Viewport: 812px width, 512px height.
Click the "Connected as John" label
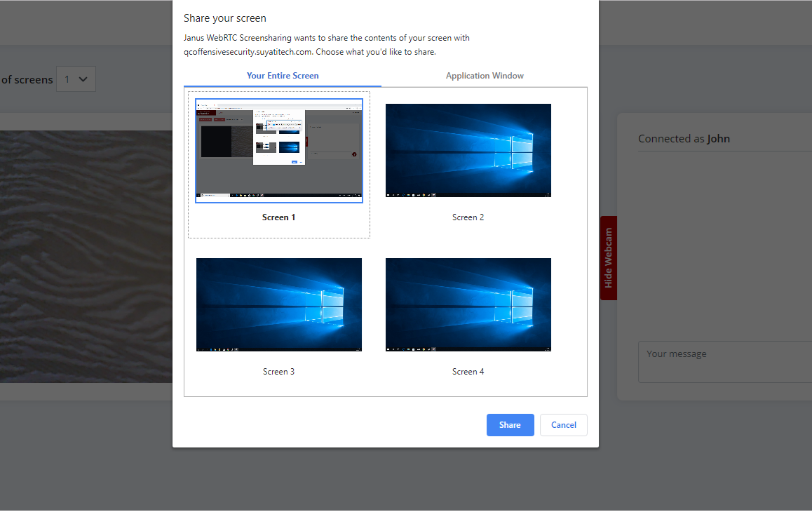point(685,138)
